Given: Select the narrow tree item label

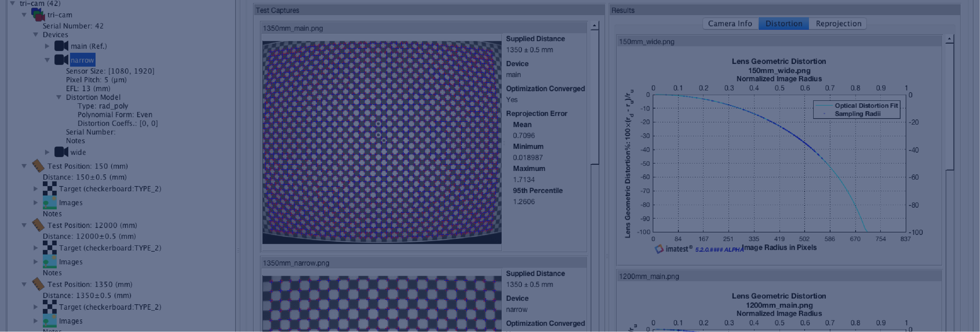Looking at the screenshot, I should tap(82, 60).
